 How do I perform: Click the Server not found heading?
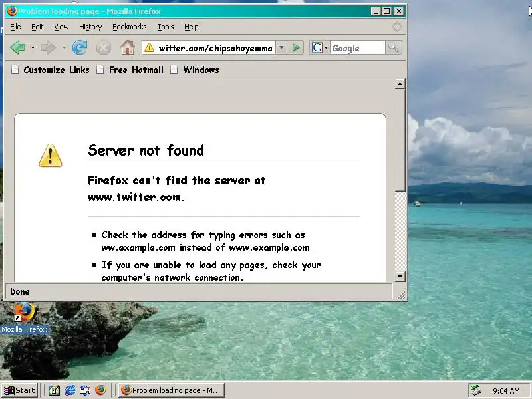pos(146,150)
